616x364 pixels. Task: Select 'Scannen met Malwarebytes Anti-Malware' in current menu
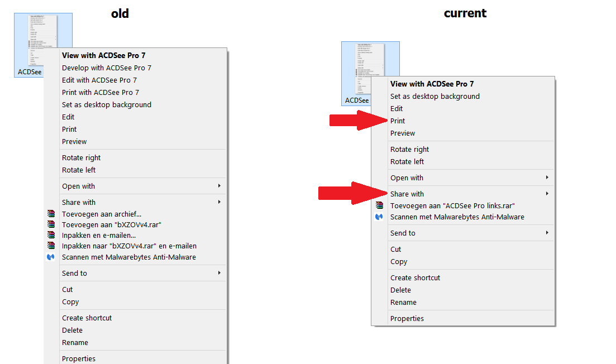[x=457, y=217]
